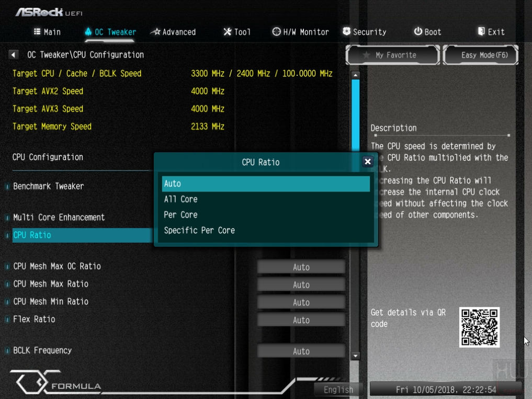Click the blue scrollbar thumb
Viewport: 532px width, 399px height.
[355, 116]
